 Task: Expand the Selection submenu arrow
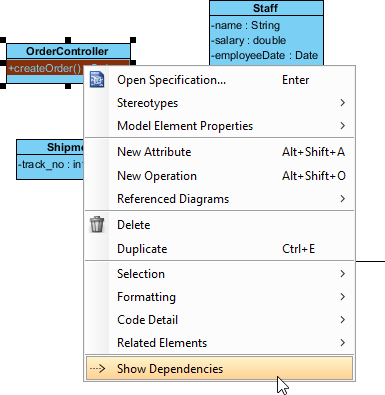342,274
